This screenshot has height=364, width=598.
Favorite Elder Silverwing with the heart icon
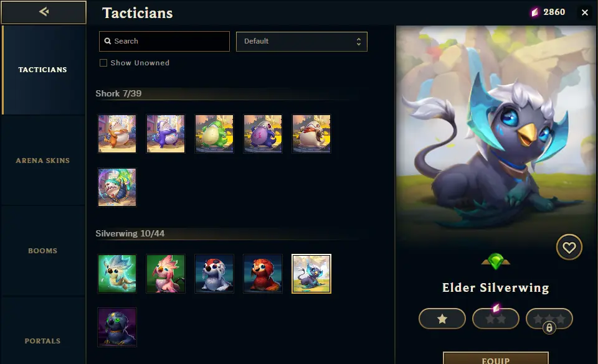coord(569,247)
